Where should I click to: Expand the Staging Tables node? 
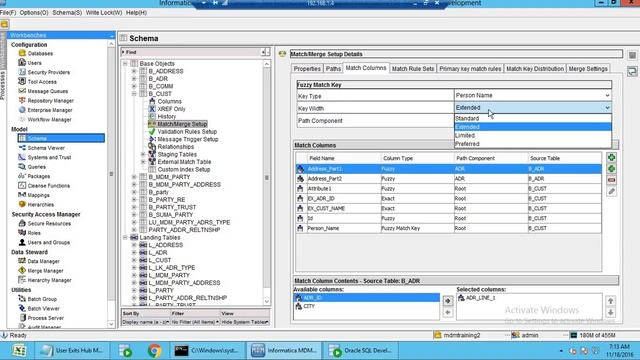point(143,154)
